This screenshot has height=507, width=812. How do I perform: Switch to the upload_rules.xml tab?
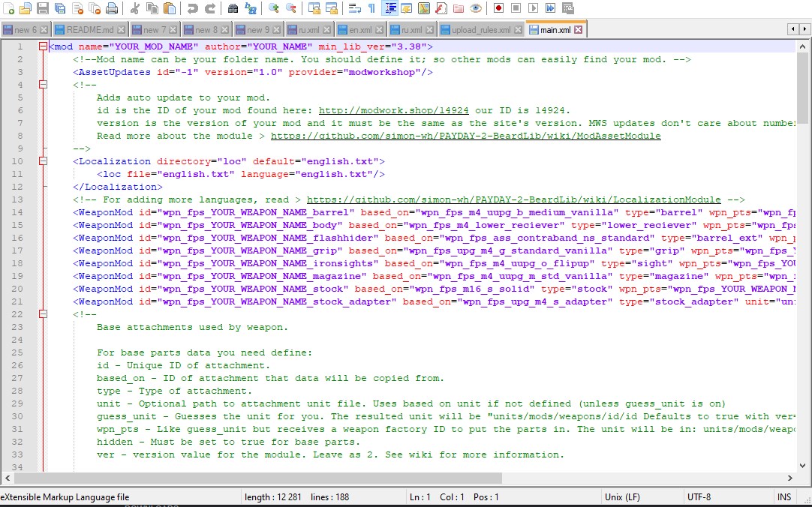481,30
